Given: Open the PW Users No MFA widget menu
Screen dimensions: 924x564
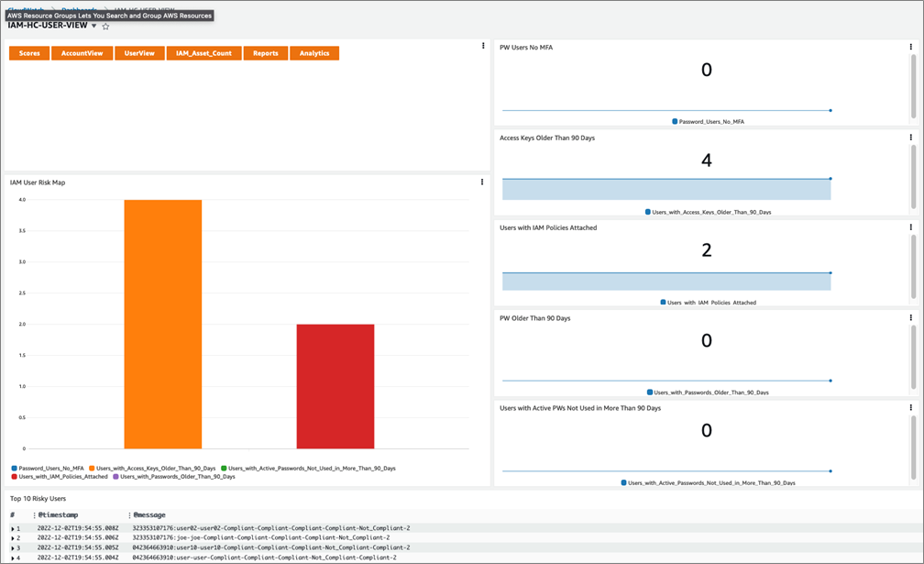Looking at the screenshot, I should [x=910, y=47].
